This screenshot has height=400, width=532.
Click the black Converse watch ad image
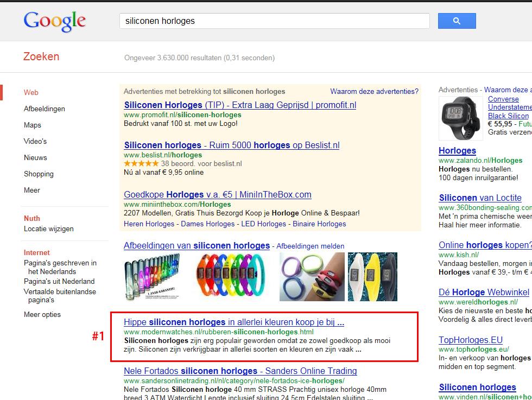coord(461,118)
